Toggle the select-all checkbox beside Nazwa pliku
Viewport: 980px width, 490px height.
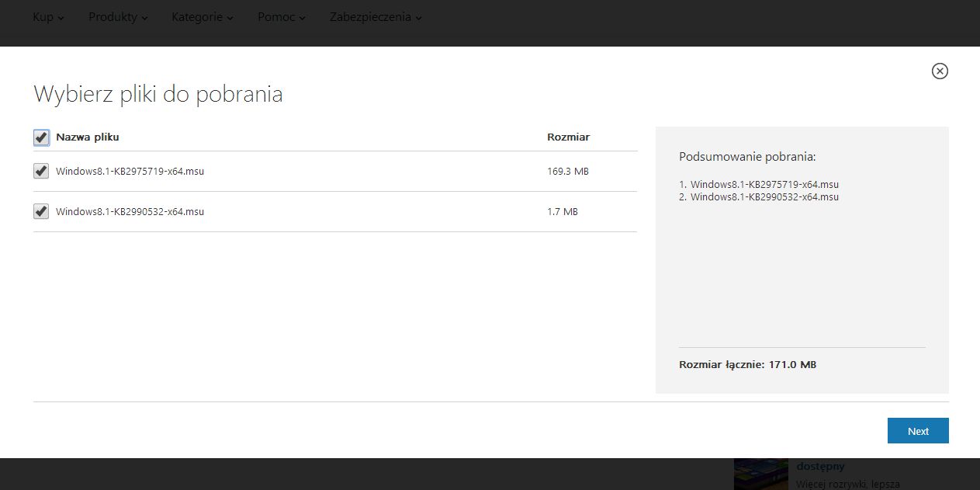pyautogui.click(x=41, y=137)
